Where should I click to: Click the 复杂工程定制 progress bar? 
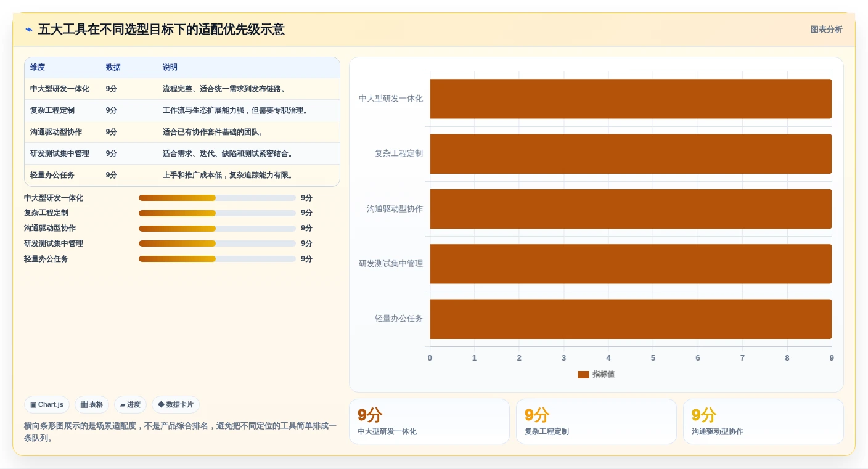pos(217,213)
